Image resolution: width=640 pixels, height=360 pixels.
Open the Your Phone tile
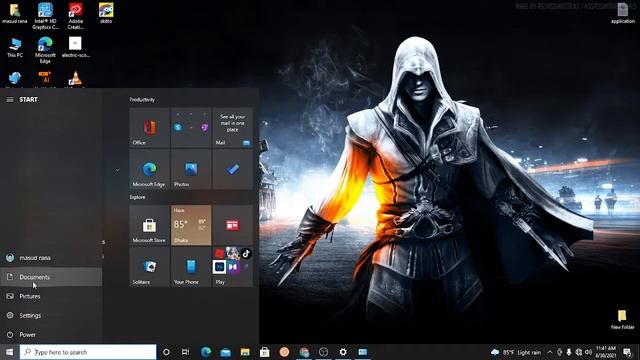click(191, 267)
